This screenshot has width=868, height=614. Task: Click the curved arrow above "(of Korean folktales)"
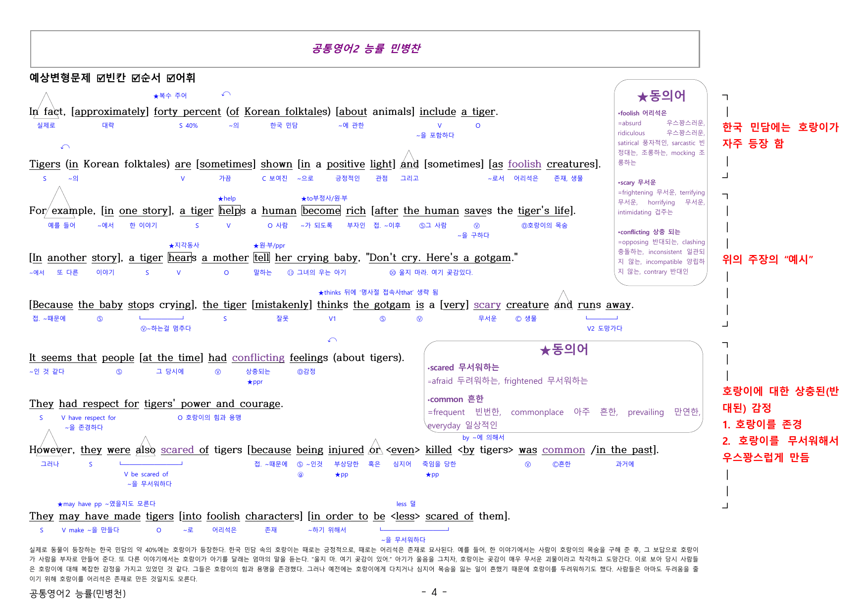tap(226, 94)
